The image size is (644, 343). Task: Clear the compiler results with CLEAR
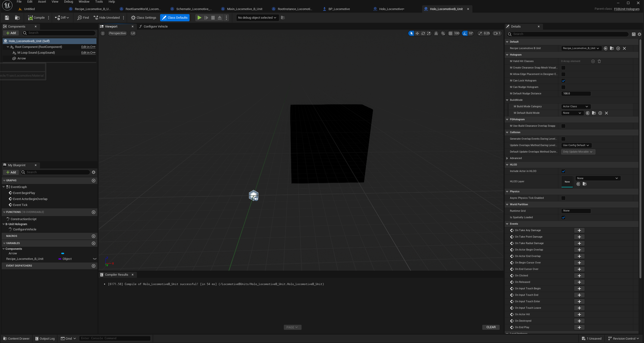point(491,327)
